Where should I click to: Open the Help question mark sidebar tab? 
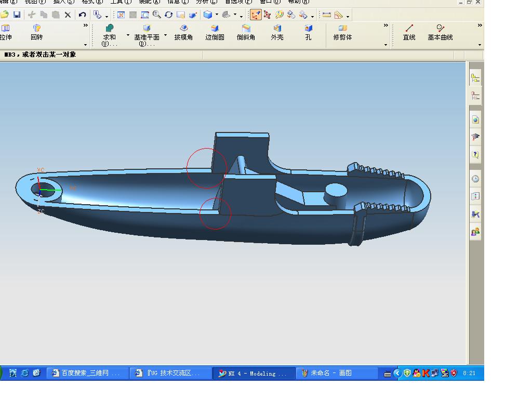pyautogui.click(x=475, y=154)
